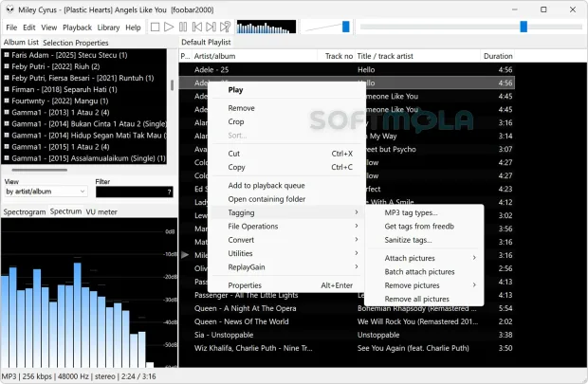Choose Play in context menu
The height and width of the screenshot is (384, 588).
click(286, 90)
